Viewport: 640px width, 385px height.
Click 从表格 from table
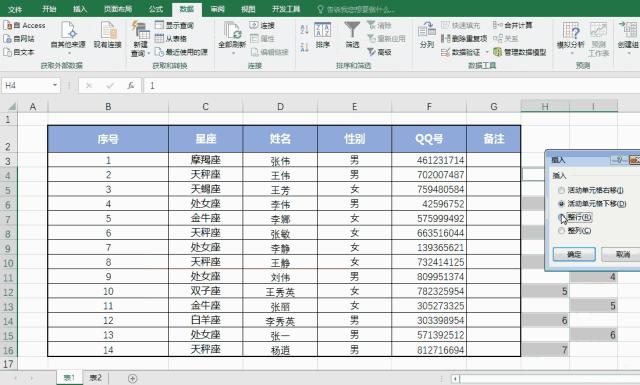click(x=171, y=39)
